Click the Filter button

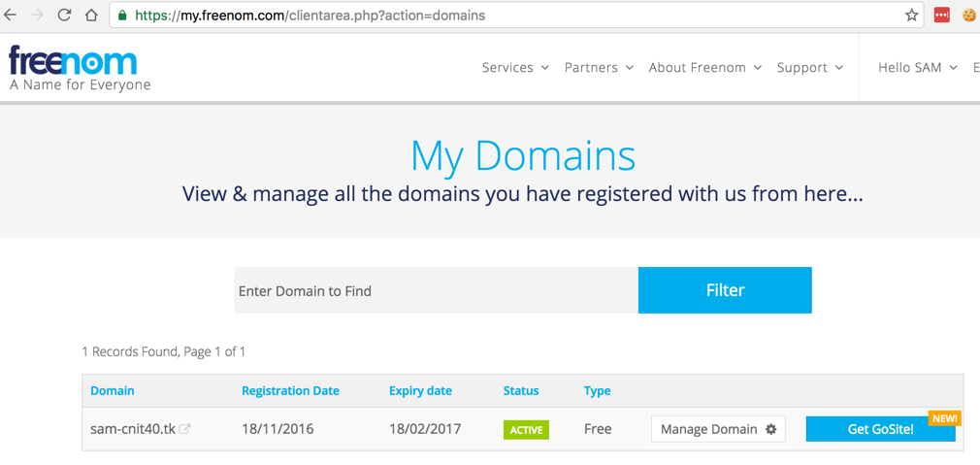(x=725, y=290)
